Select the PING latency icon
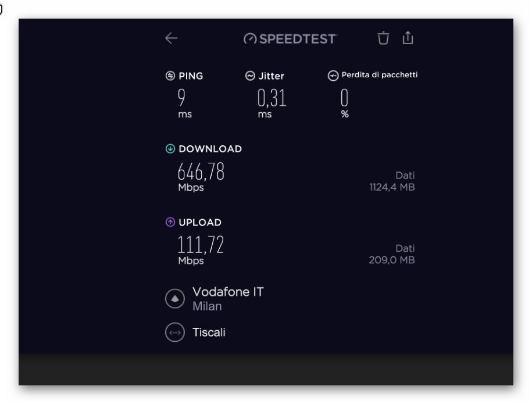This screenshot has height=404, width=532. pos(170,76)
